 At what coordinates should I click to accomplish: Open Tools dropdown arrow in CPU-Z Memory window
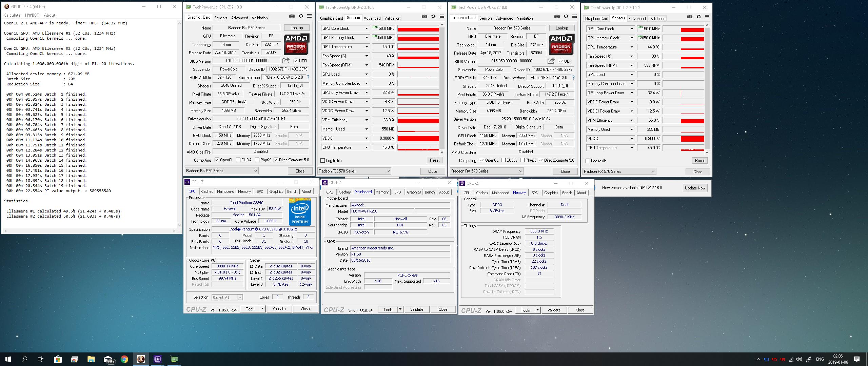pyautogui.click(x=537, y=310)
